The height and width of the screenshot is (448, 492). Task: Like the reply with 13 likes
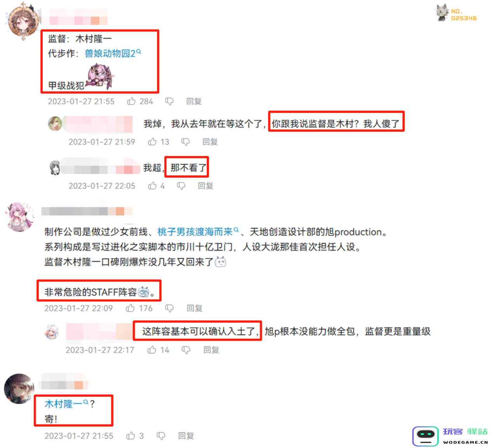(x=152, y=142)
